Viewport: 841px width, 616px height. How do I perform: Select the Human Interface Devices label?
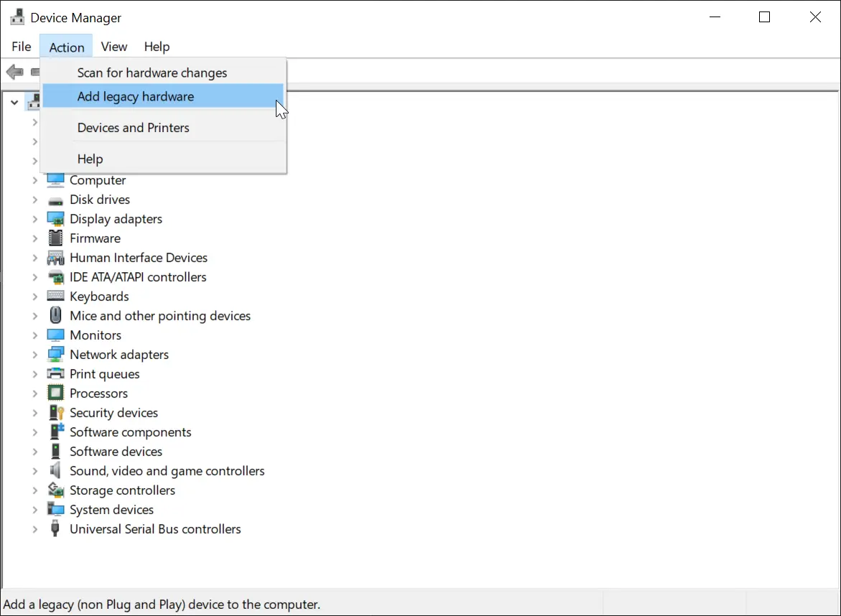pos(139,258)
